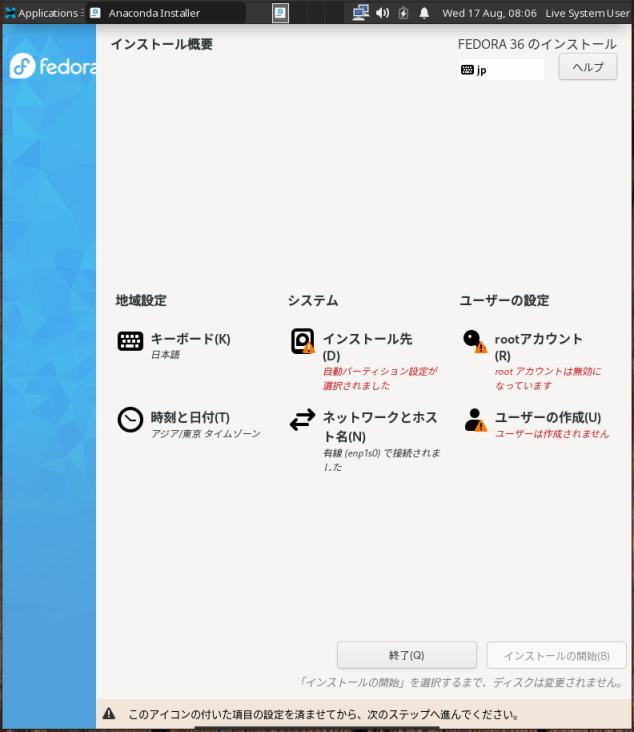Click the user creation person icon
The image size is (634, 732).
475,420
